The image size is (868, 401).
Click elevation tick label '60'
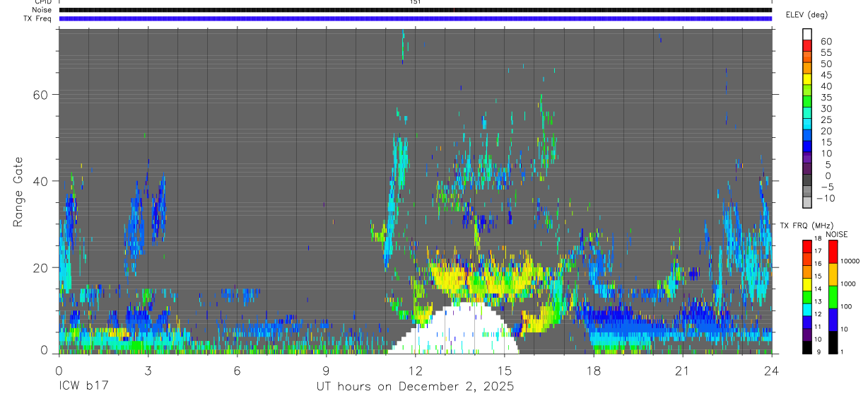[826, 42]
